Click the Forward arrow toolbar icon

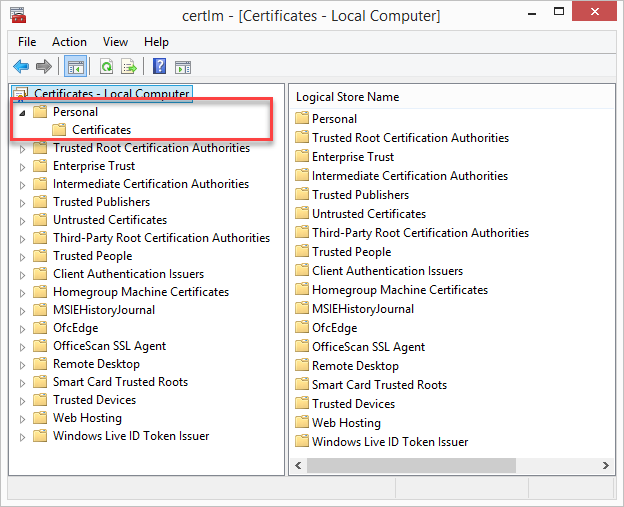pyautogui.click(x=43, y=67)
